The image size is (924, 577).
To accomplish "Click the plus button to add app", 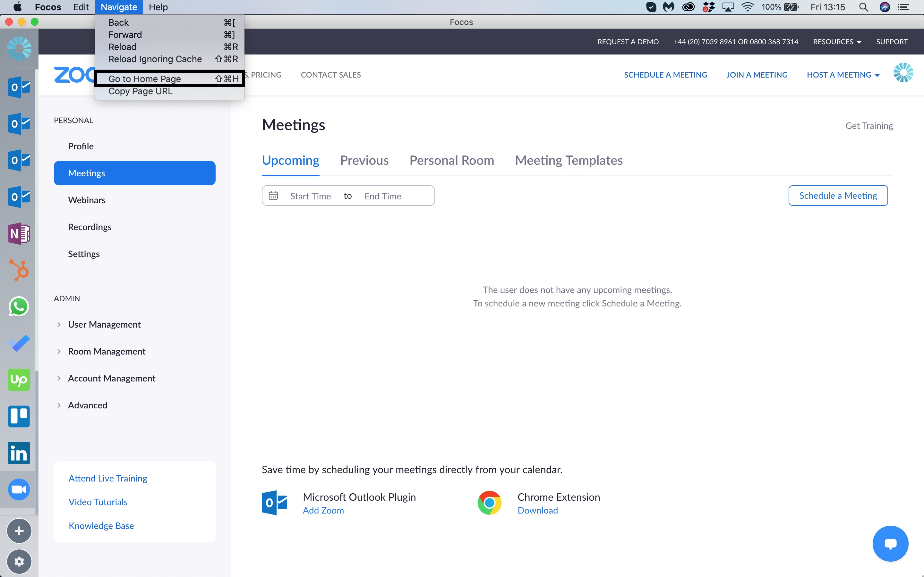I will point(19,531).
